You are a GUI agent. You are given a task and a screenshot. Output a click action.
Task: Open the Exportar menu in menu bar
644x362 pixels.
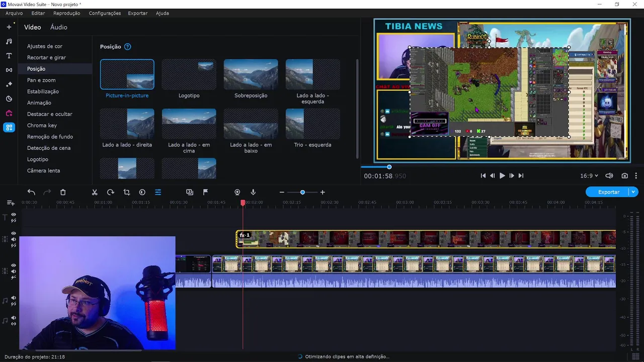(x=138, y=13)
